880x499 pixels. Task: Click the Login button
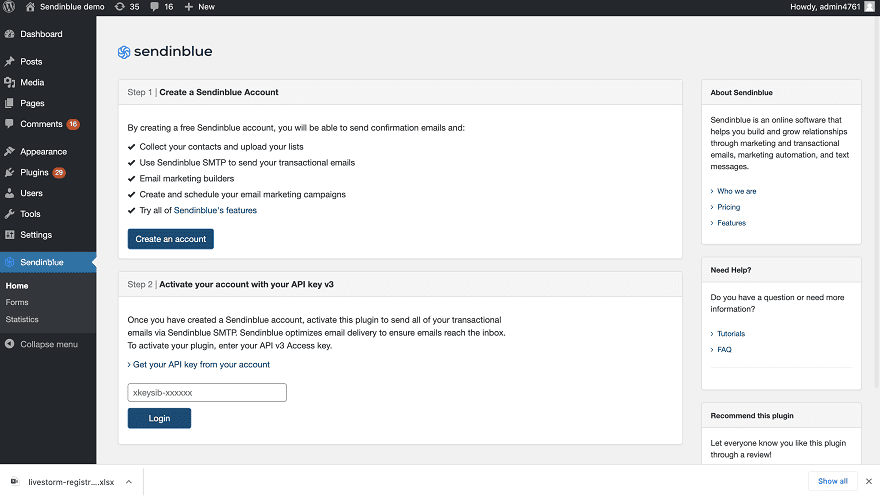(159, 418)
